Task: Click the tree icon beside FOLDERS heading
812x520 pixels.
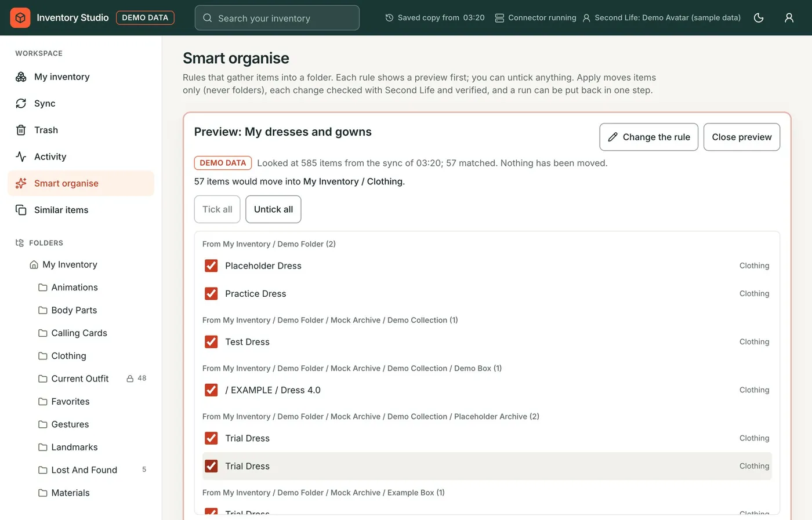Action: 20,243
